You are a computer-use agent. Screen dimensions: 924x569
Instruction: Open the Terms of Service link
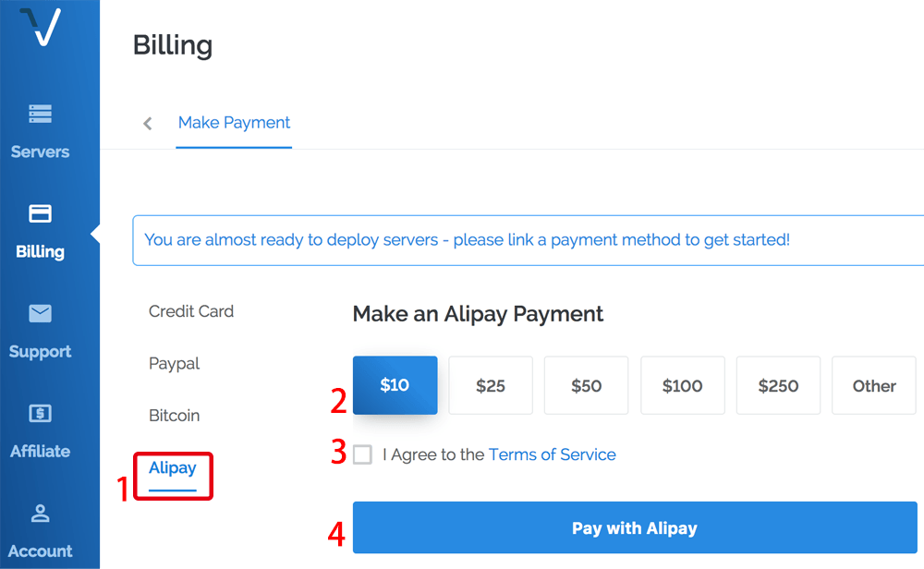(552, 454)
